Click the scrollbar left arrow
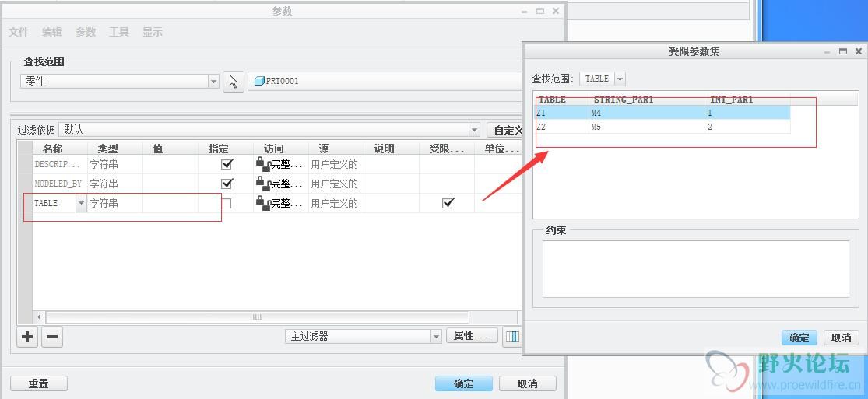Screen dimensions: 868x399 click(39, 317)
